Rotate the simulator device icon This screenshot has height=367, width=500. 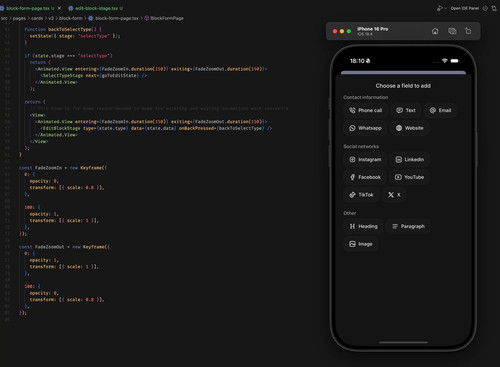468,31
